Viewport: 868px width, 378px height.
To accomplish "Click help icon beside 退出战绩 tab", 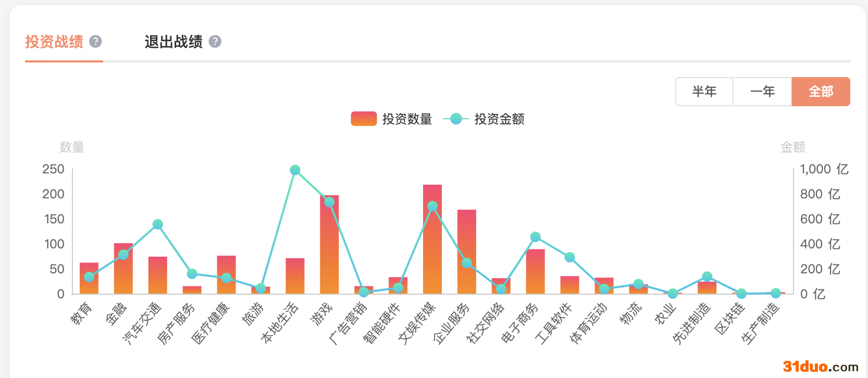I will point(215,42).
